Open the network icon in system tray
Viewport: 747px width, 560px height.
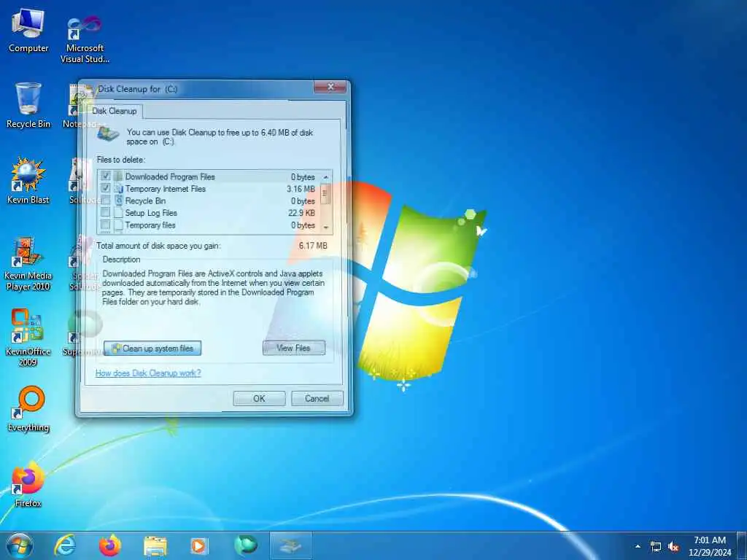point(656,546)
